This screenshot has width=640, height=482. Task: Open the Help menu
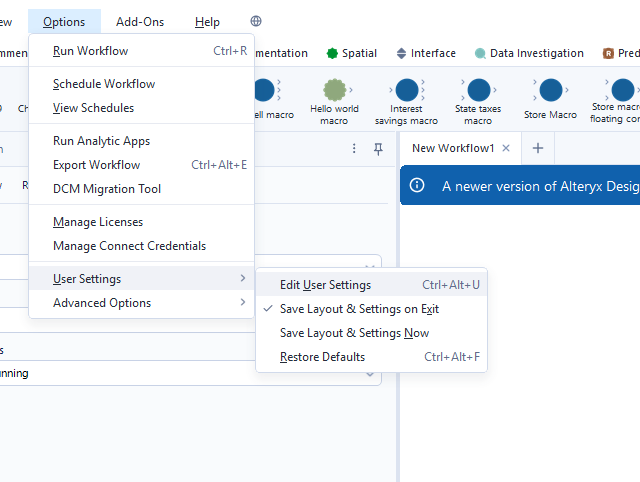pyautogui.click(x=207, y=22)
